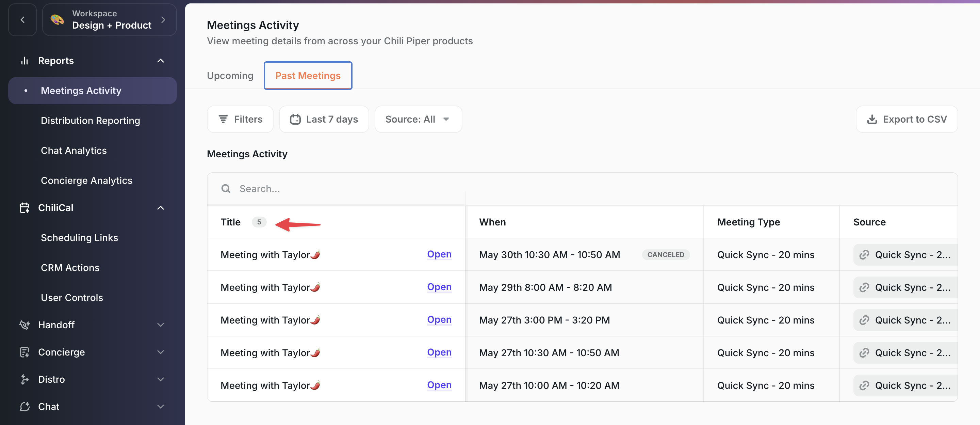Click the Chat icon in sidebar
980x425 pixels.
pyautogui.click(x=25, y=407)
